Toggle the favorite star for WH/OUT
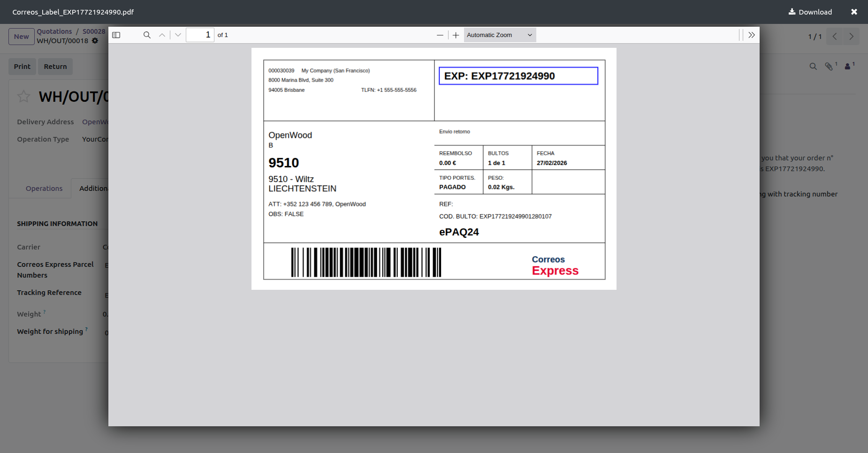The width and height of the screenshot is (868, 453). click(23, 97)
